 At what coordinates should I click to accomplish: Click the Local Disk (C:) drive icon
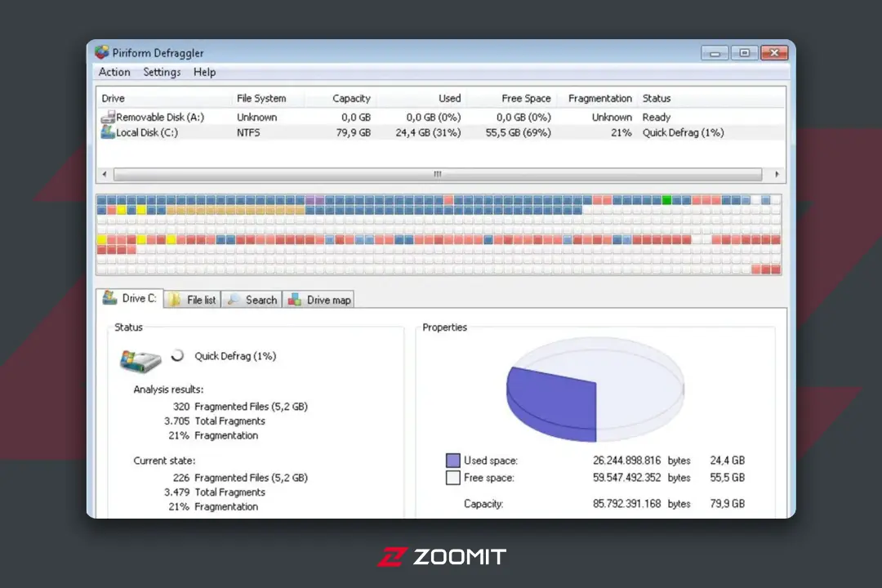coord(108,132)
